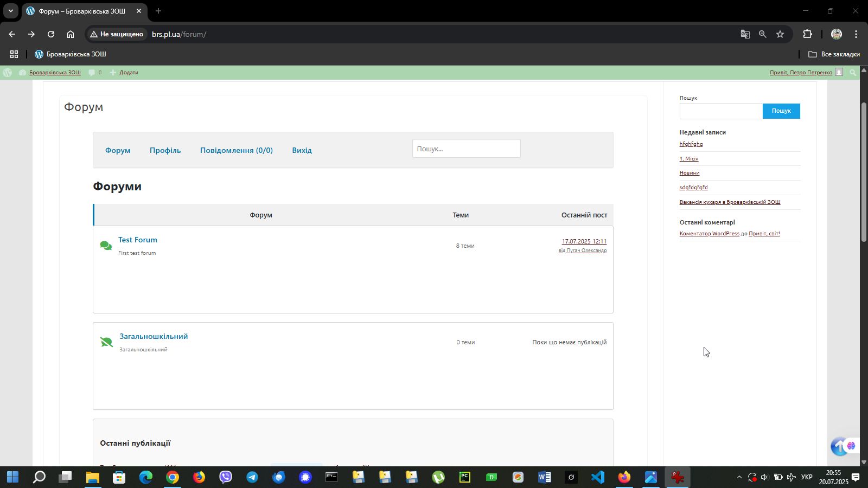The width and height of the screenshot is (868, 488).
Task: Open the zoom magnifier icon in address bar
Action: 763,34
